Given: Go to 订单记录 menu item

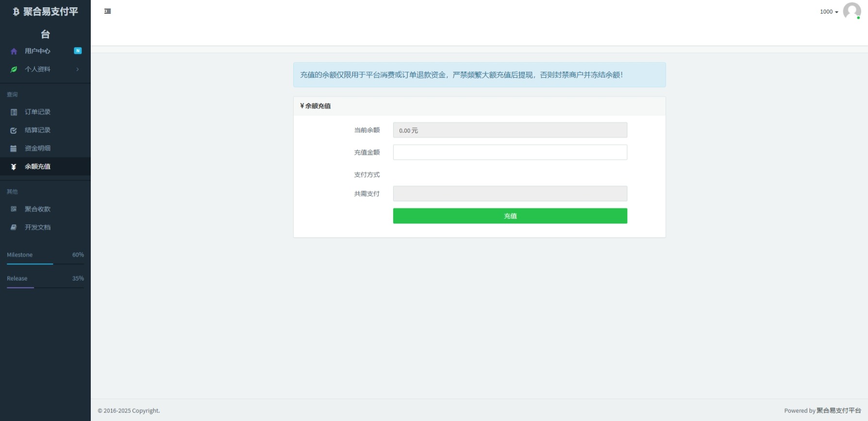Looking at the screenshot, I should 38,112.
